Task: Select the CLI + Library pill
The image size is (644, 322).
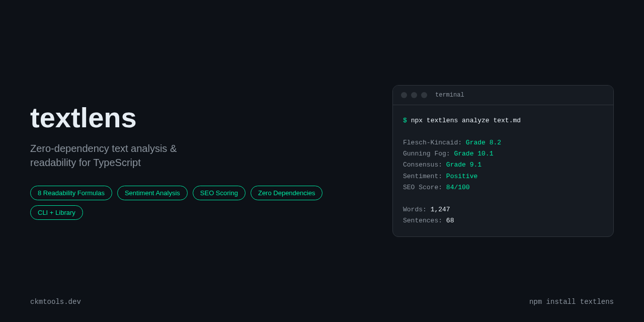Action: click(x=56, y=212)
